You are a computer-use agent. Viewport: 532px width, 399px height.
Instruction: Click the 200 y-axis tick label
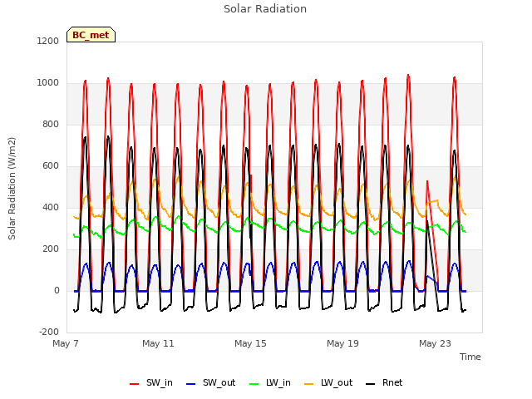[51, 249]
